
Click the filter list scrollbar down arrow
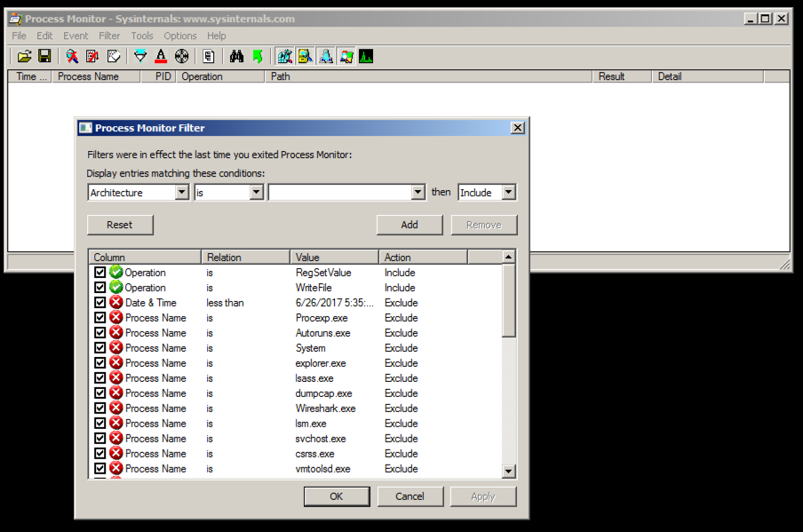point(508,471)
